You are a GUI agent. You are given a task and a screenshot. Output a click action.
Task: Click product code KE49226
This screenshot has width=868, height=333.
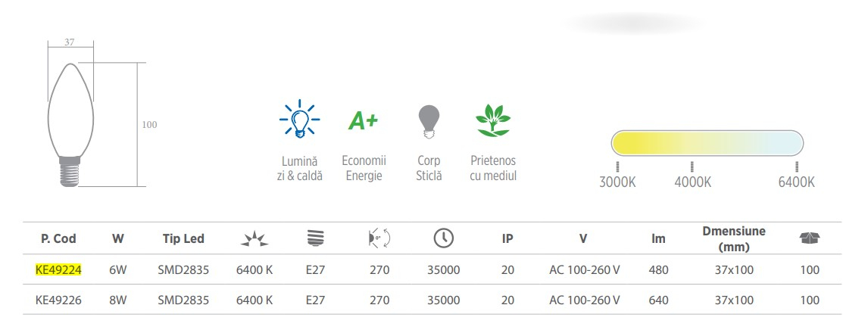pyautogui.click(x=58, y=300)
